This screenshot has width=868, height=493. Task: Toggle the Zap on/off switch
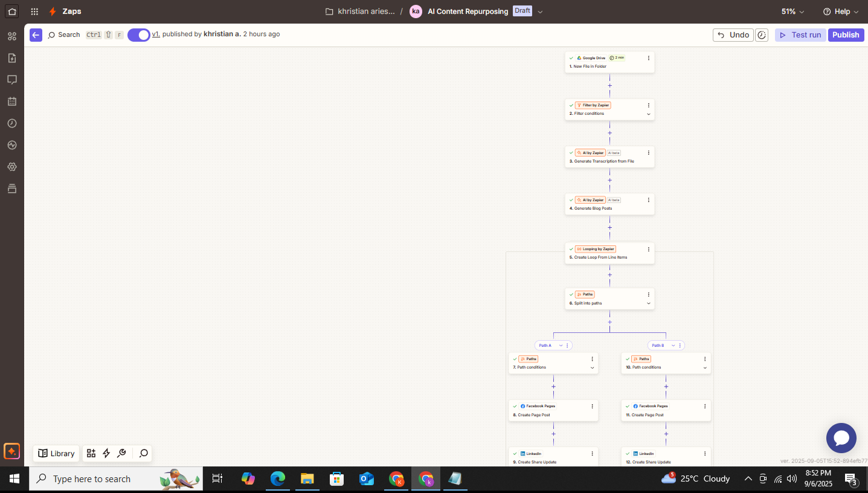click(x=138, y=35)
